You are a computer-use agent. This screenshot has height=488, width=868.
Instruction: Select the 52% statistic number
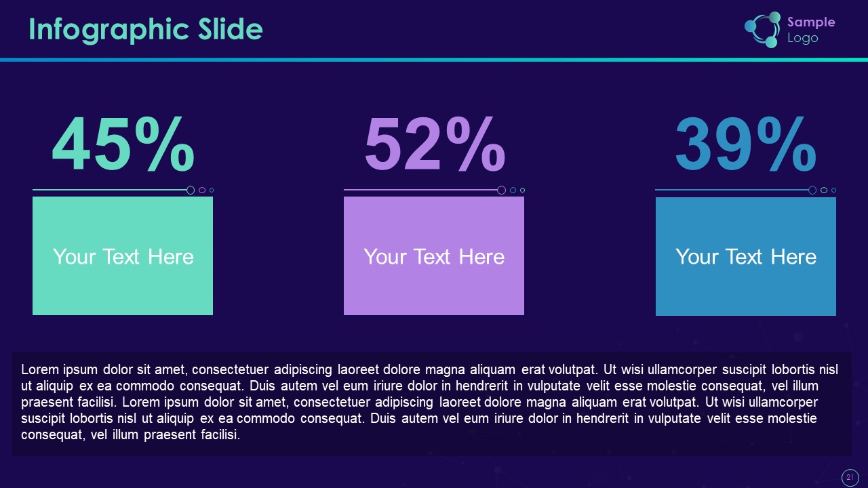434,144
